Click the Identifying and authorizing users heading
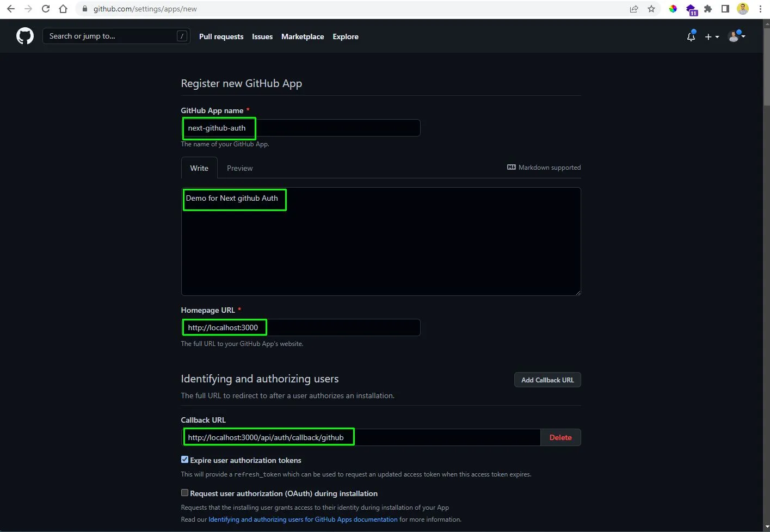Viewport: 770px width, 532px height. click(260, 379)
